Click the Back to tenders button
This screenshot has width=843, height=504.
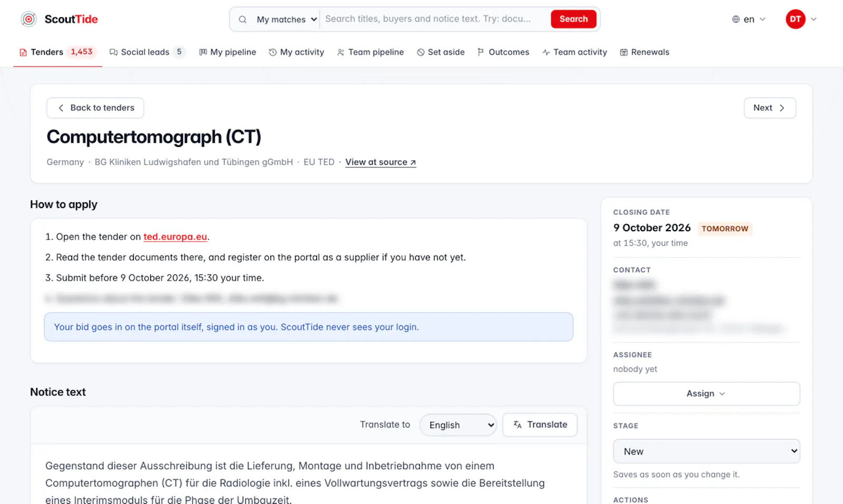(95, 108)
